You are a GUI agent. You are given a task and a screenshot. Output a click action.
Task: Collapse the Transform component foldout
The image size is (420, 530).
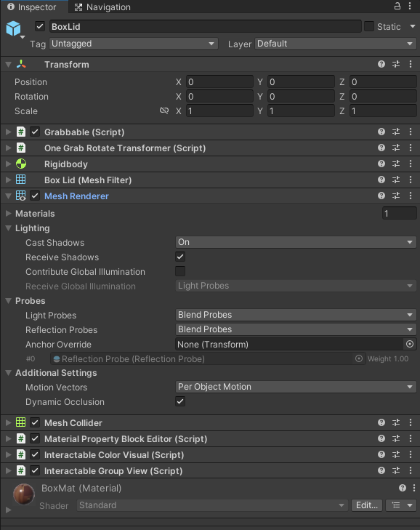point(9,64)
